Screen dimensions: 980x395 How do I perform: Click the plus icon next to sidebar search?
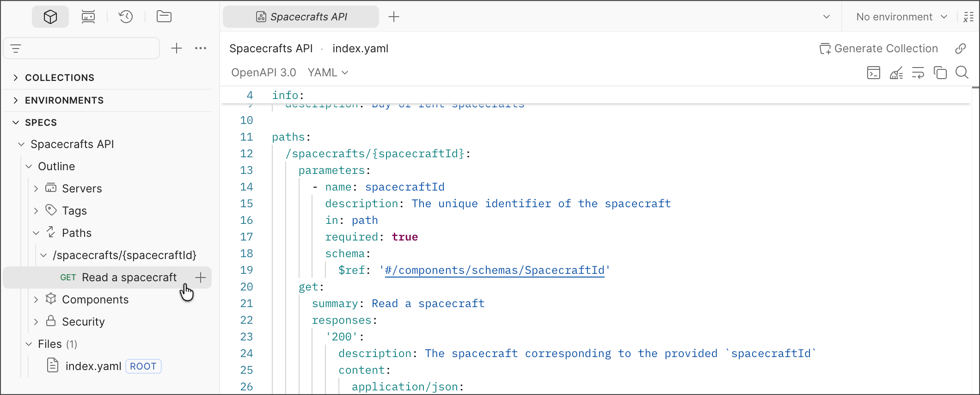(x=177, y=48)
